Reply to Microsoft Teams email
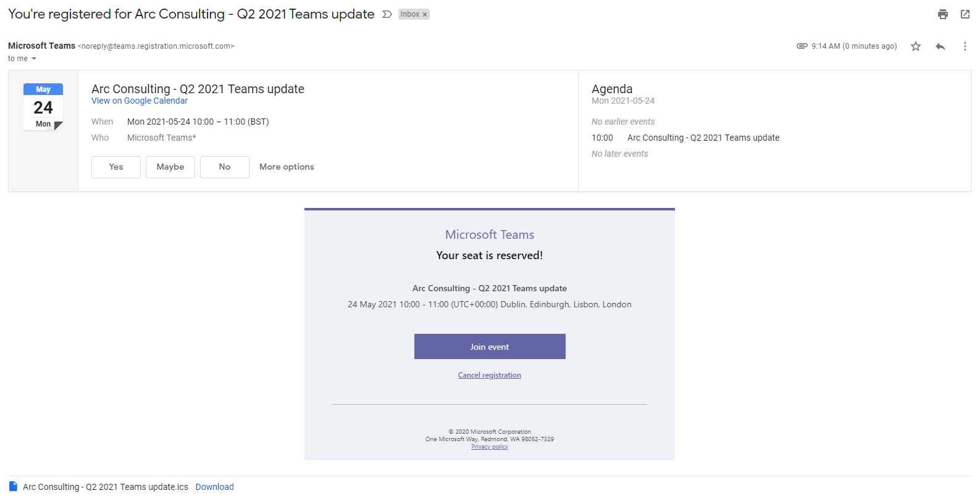 940,46
